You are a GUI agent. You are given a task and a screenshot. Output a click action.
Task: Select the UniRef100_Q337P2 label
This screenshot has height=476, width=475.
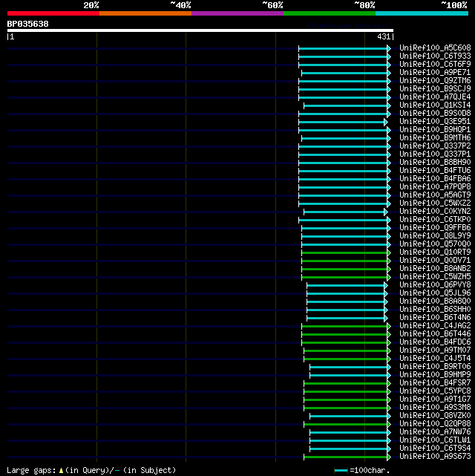[x=435, y=146]
